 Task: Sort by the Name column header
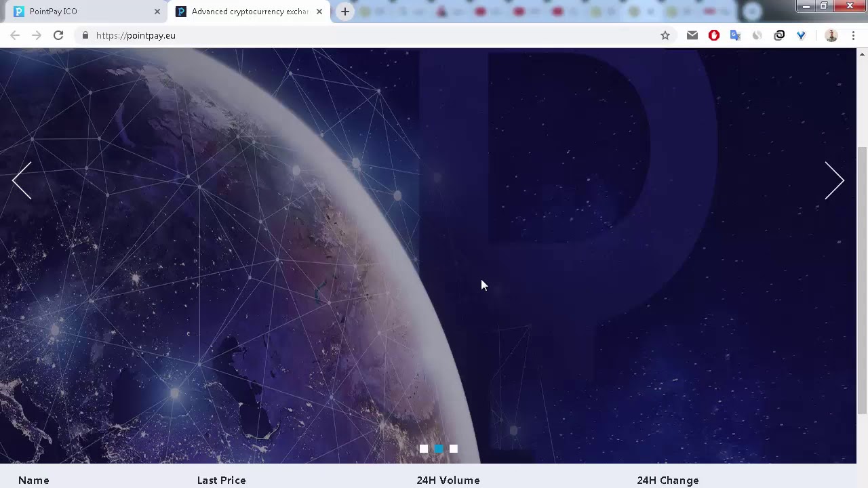pyautogui.click(x=34, y=480)
